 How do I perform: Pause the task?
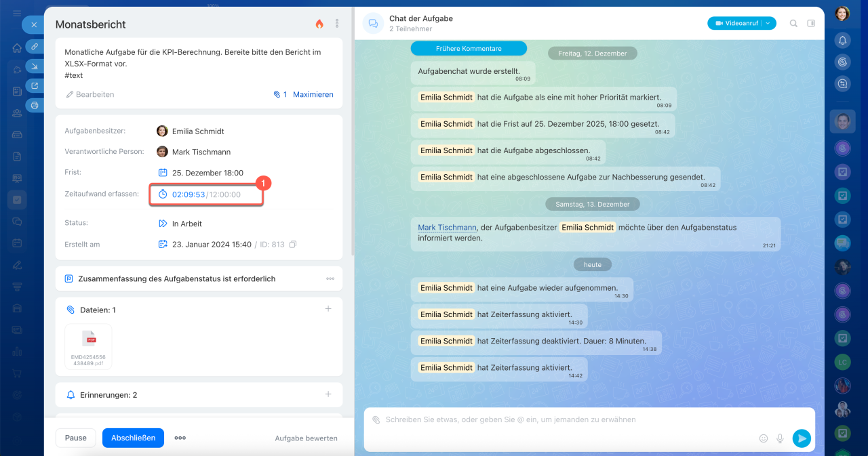[x=76, y=438]
